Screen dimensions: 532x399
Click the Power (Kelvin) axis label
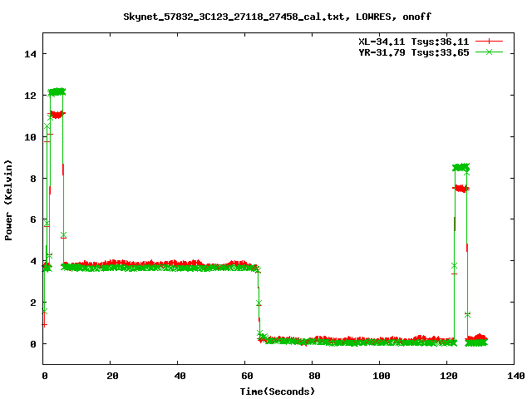(8, 200)
